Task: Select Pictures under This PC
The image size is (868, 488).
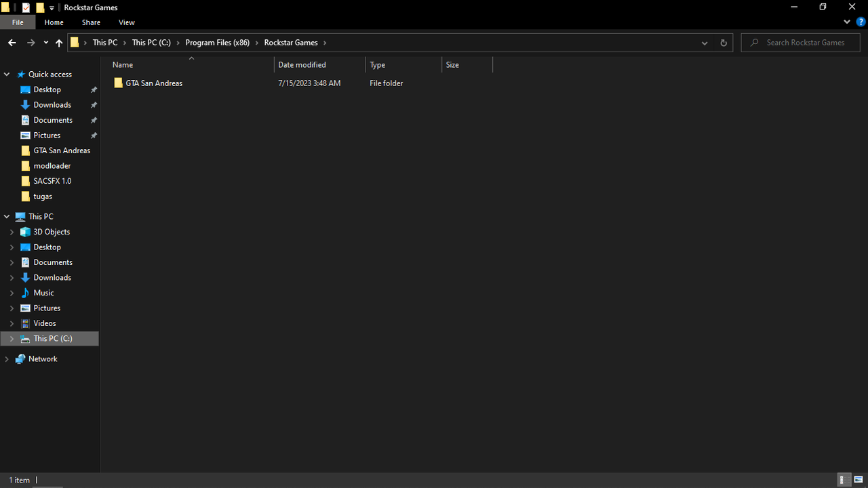Action: pos(47,308)
